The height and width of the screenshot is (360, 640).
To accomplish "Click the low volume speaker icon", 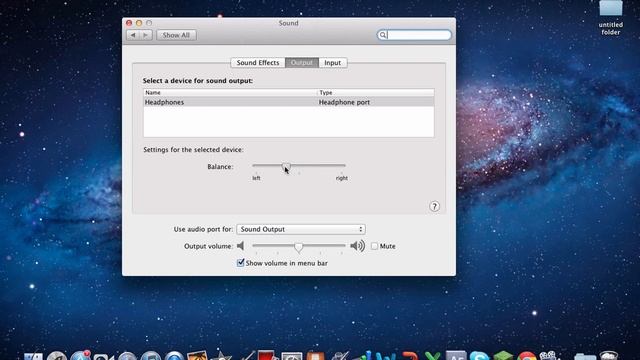I will coord(240,246).
